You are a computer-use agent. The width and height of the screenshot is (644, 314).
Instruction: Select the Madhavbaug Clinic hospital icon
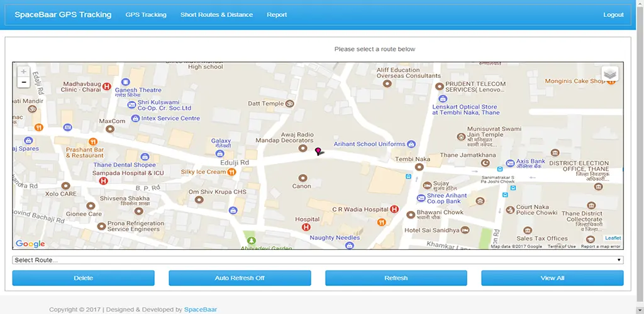(107, 87)
